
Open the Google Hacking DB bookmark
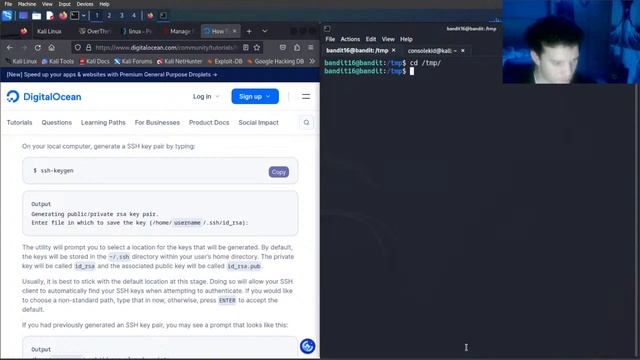click(x=276, y=61)
